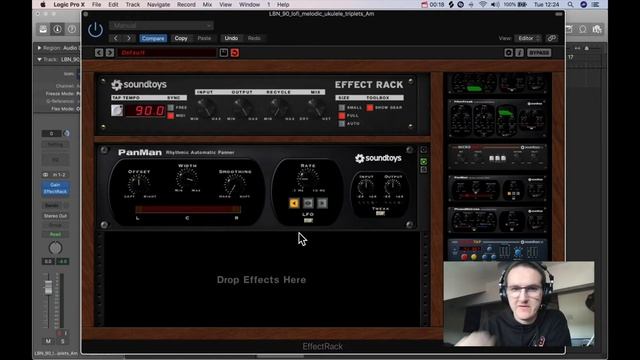Open the Apple menu
The width and height of the screenshot is (640, 360).
[43, 4]
